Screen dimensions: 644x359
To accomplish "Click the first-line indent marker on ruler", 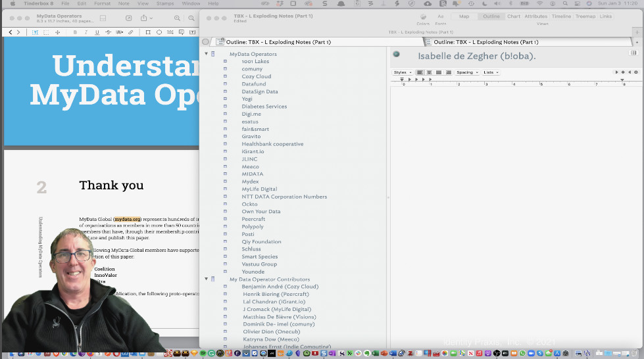I will (x=402, y=80).
